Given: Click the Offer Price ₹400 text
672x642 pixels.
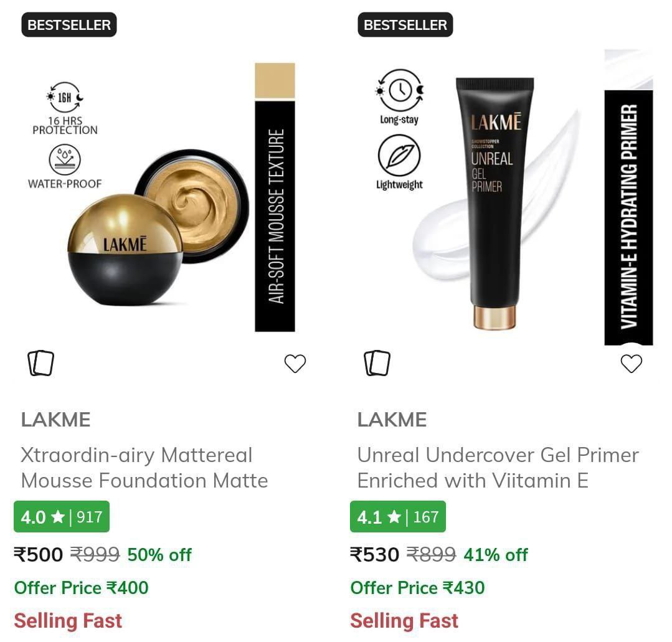Looking at the screenshot, I should 82,588.
